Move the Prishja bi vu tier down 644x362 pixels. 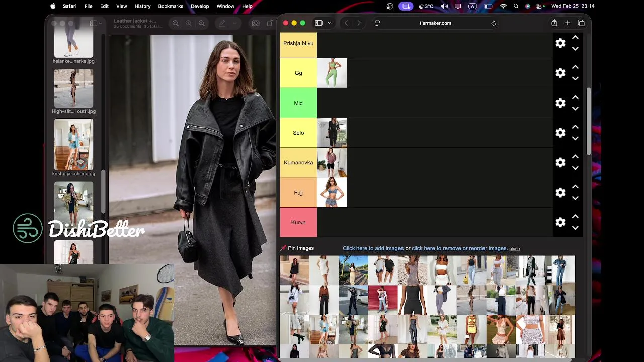[575, 49]
